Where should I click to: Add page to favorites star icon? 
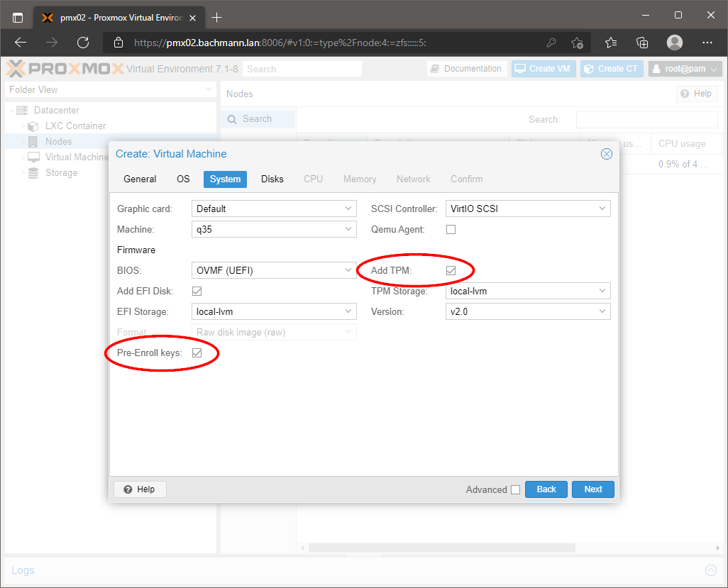(x=577, y=43)
